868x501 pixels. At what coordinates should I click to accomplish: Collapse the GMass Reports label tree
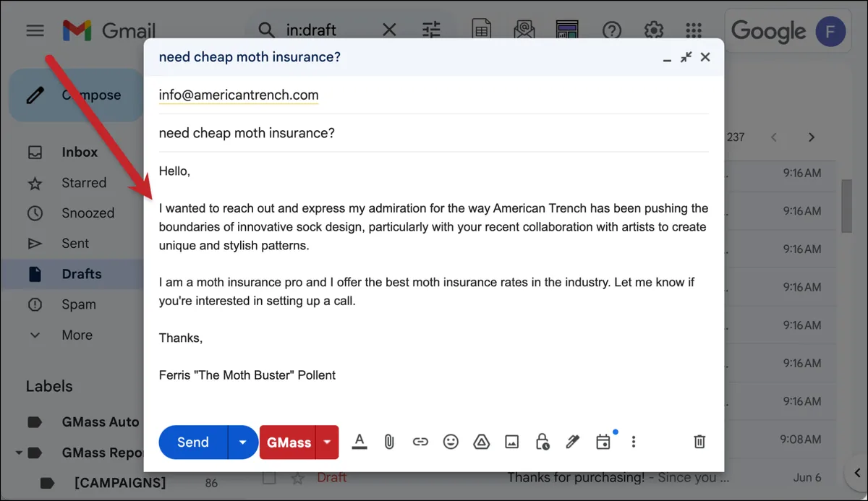coord(17,453)
